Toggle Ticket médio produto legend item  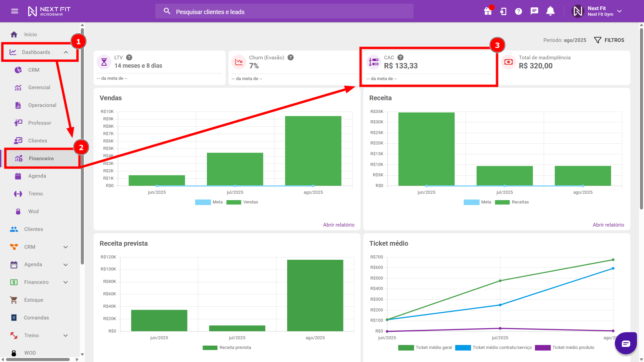565,348
